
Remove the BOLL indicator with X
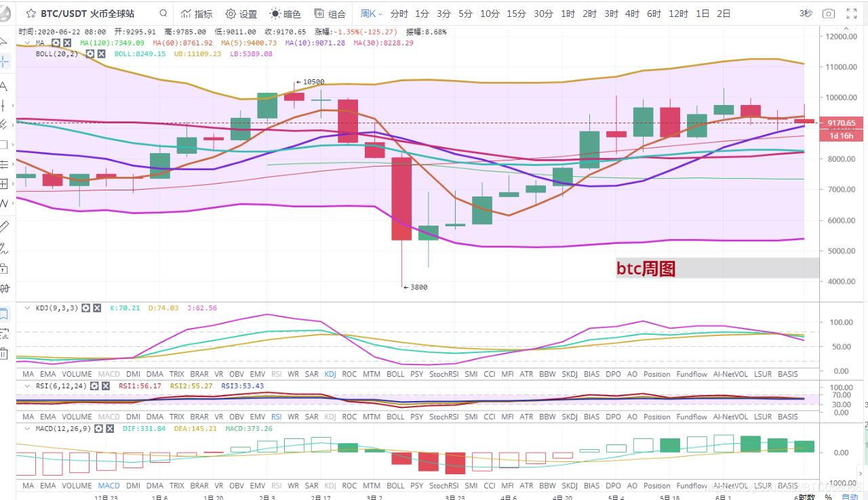(101, 54)
